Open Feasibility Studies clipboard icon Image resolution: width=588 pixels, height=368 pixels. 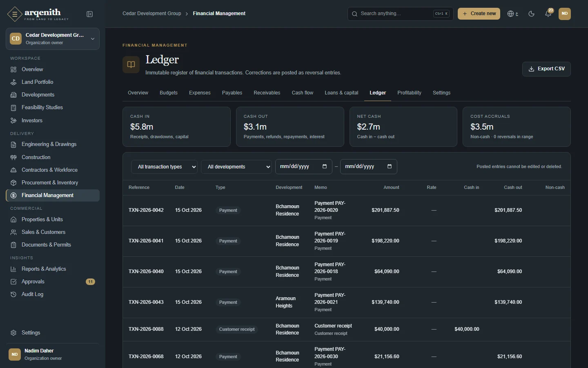[x=13, y=108]
